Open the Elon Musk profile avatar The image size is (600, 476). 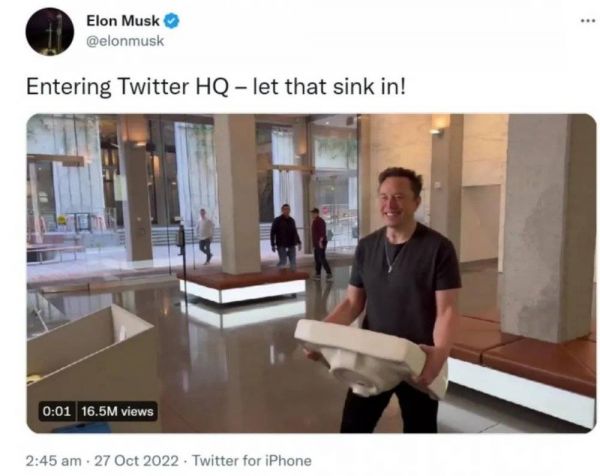(x=49, y=32)
